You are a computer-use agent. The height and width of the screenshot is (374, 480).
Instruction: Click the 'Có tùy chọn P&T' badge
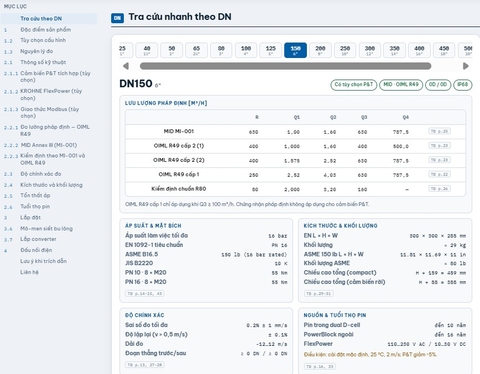pos(354,85)
